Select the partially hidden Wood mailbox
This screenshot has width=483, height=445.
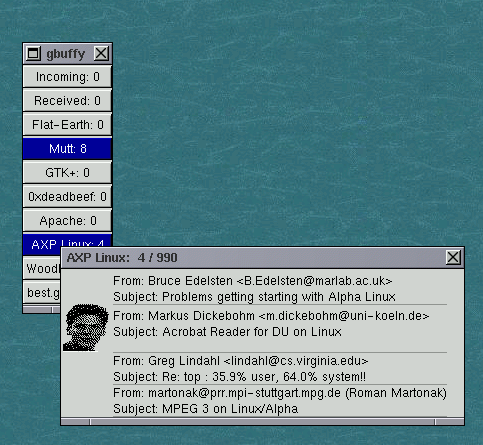click(42, 268)
